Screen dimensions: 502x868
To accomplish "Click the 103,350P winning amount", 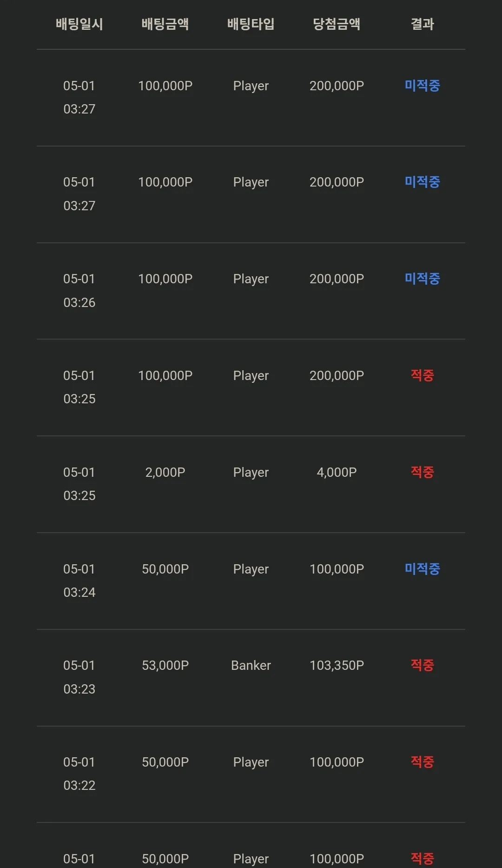I will click(x=337, y=666).
